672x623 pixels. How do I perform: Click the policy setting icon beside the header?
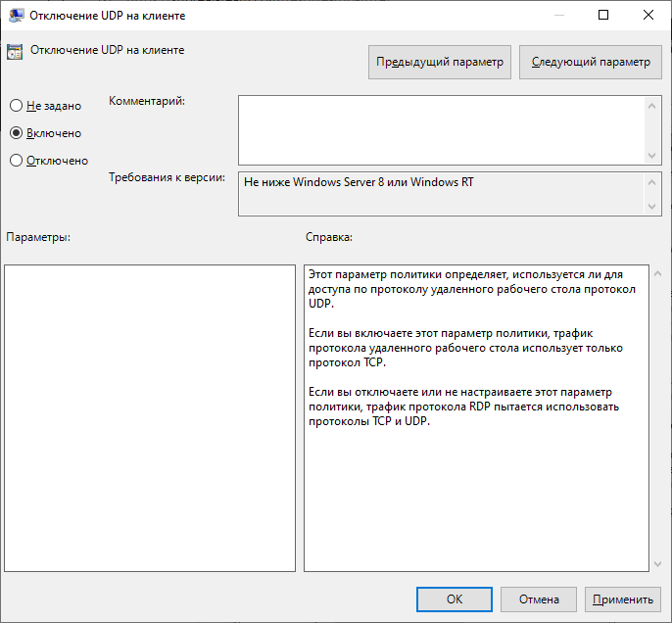click(x=16, y=53)
